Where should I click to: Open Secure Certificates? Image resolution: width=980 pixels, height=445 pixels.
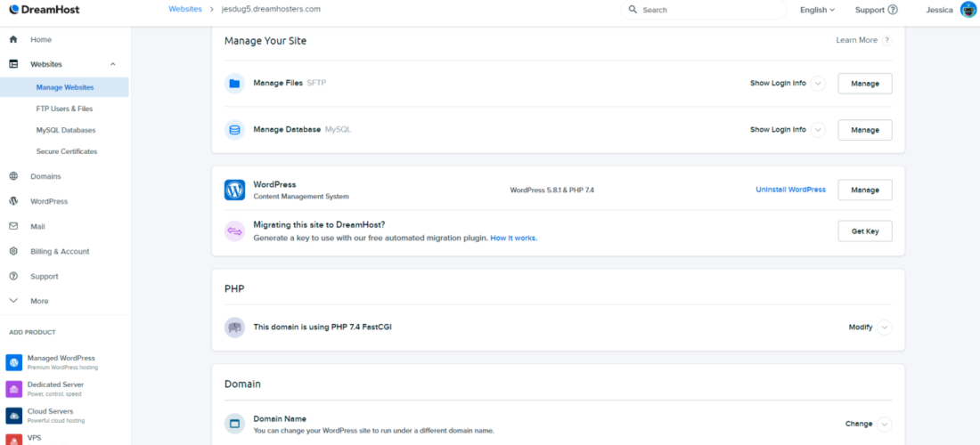[67, 151]
